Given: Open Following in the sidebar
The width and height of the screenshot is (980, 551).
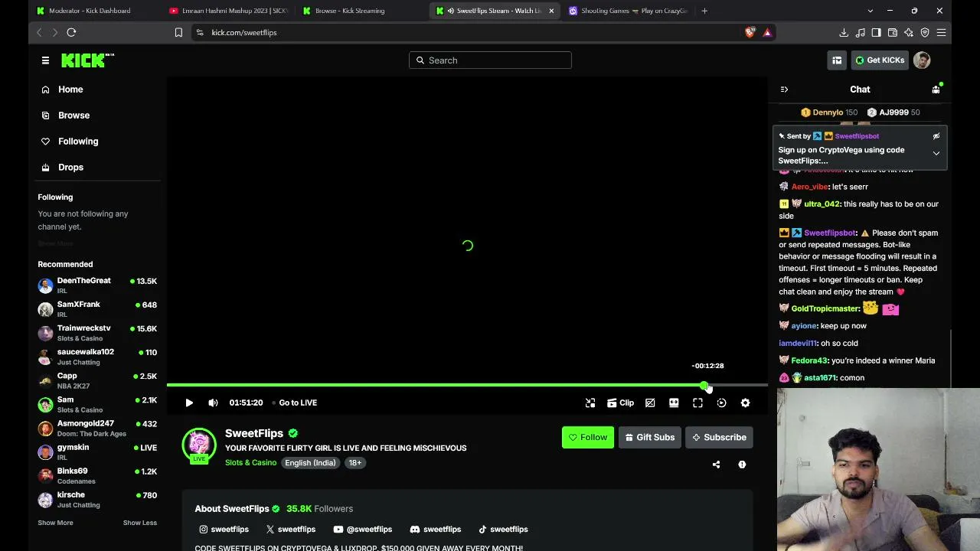Looking at the screenshot, I should point(78,142).
